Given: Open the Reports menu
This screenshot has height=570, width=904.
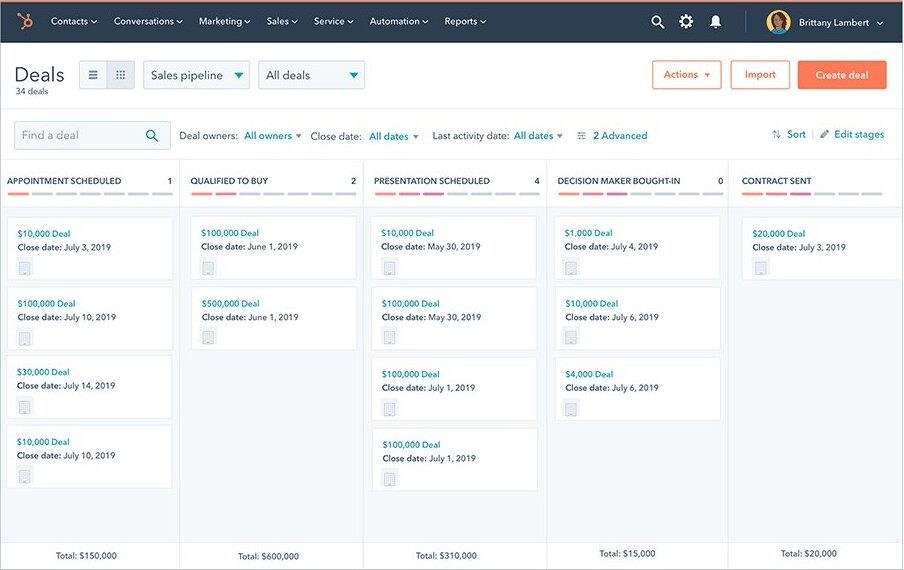Looking at the screenshot, I should coord(465,21).
